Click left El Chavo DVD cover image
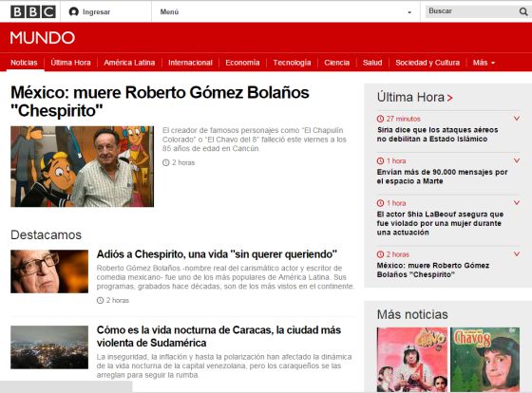Viewport: 532px width, 393px height. pos(412,360)
